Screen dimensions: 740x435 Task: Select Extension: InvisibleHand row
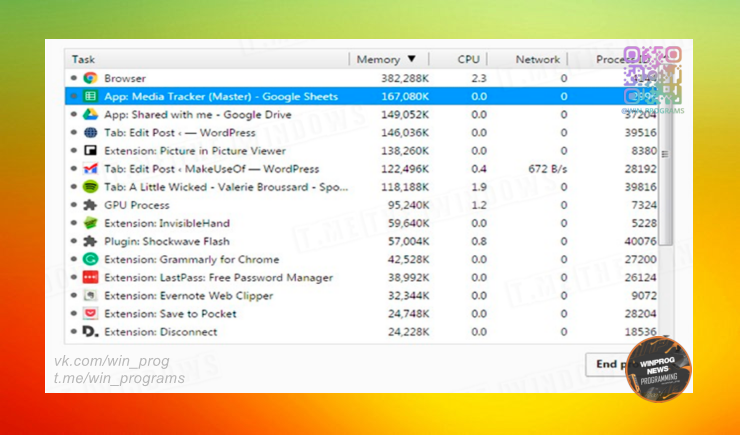[362, 223]
